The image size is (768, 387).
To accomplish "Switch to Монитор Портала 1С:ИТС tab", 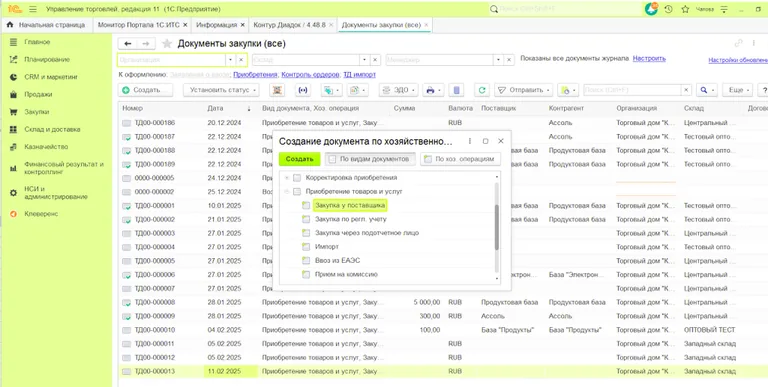I will [x=139, y=24].
